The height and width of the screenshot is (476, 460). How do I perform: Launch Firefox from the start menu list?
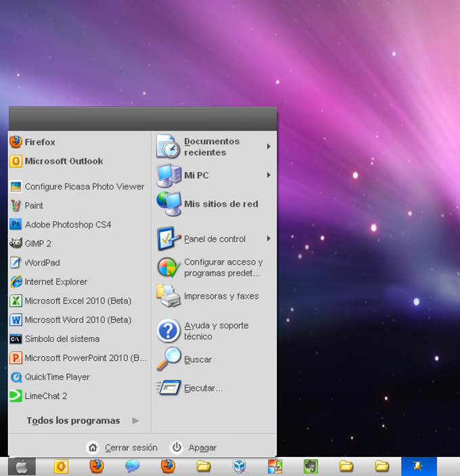(x=39, y=142)
